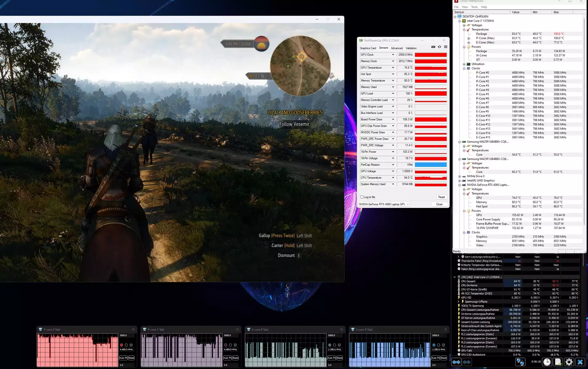The image size is (588, 369).
Task: Select the first dot in E-core 8 graph
Action: pyautogui.click(x=330, y=345)
